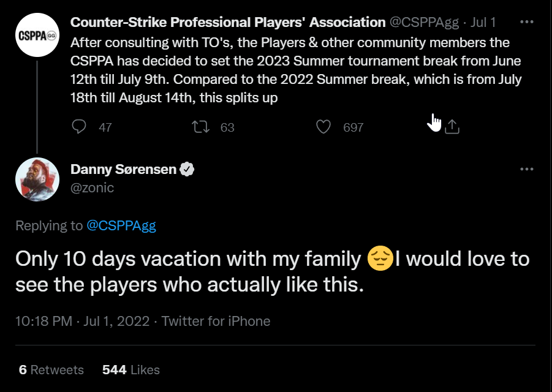This screenshot has width=552, height=392.
Task: Click the reply icon on CSPPAgg's tweet
Action: (78, 127)
